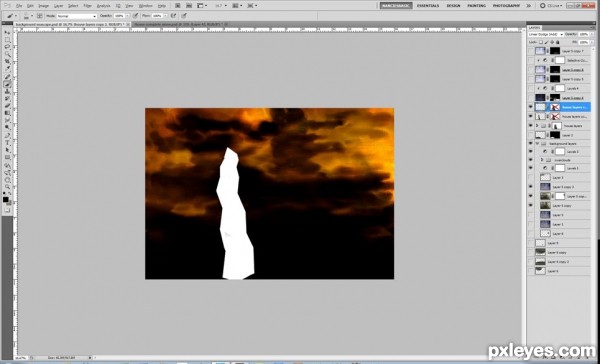Screen dimensions: 600x364
Task: Select the Path Selection tool
Action: click(7, 150)
